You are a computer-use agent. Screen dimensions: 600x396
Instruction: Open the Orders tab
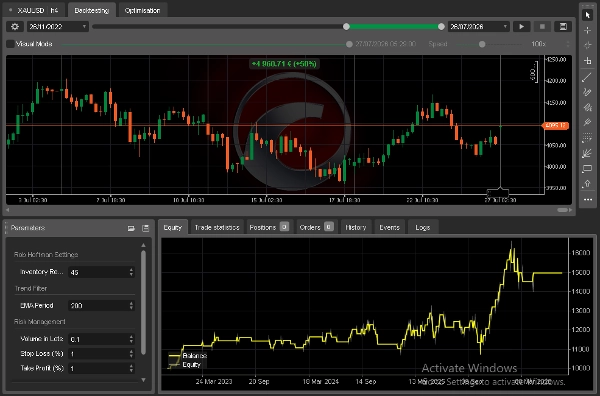316,227
